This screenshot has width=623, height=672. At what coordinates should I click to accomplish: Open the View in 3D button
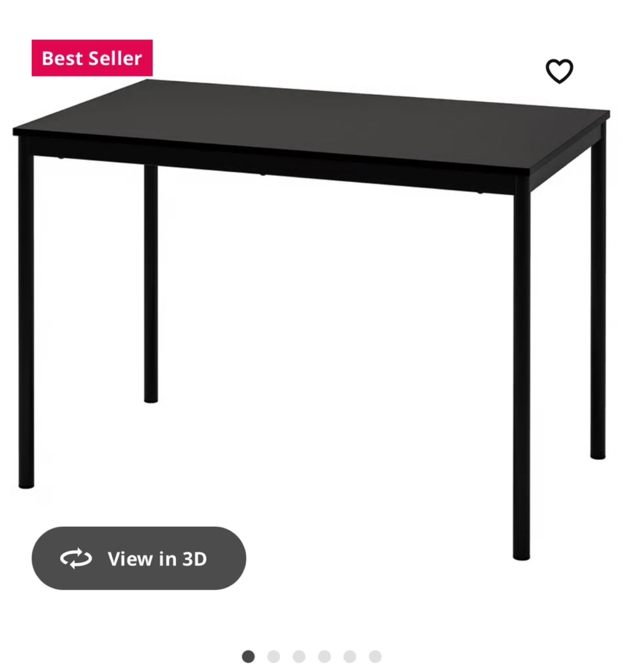[139, 558]
